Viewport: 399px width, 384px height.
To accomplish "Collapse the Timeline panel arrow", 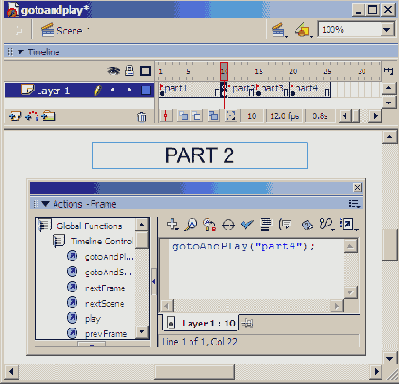I will [21, 52].
